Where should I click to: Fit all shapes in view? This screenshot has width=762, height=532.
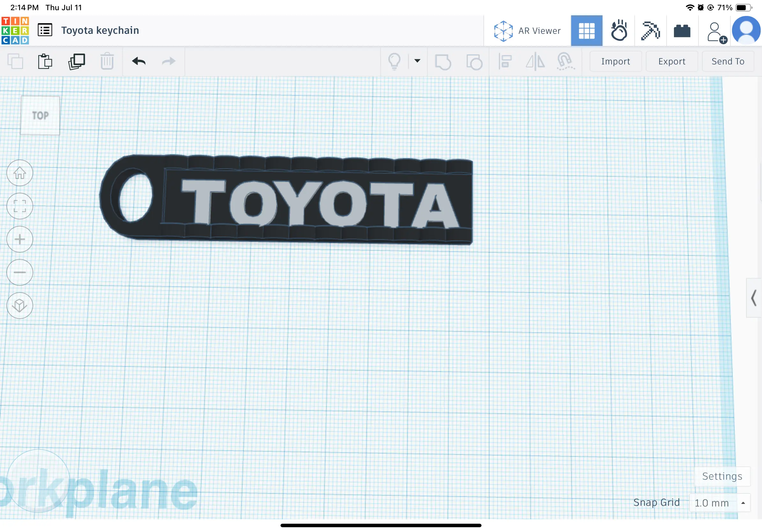19,206
